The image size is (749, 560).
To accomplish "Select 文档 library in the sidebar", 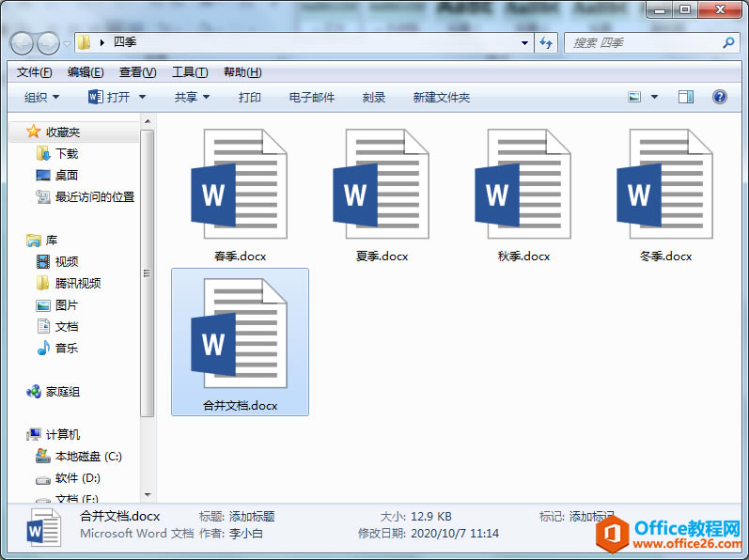I will coord(67,327).
